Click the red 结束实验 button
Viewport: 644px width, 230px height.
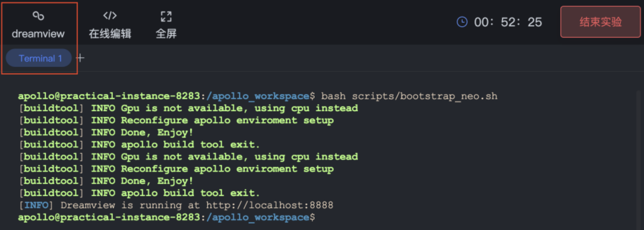[x=600, y=22]
